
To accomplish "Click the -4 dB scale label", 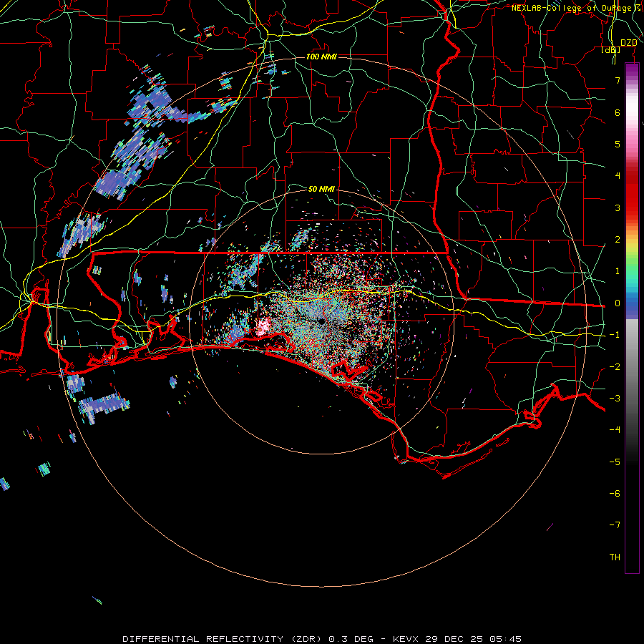I will pyautogui.click(x=615, y=429).
